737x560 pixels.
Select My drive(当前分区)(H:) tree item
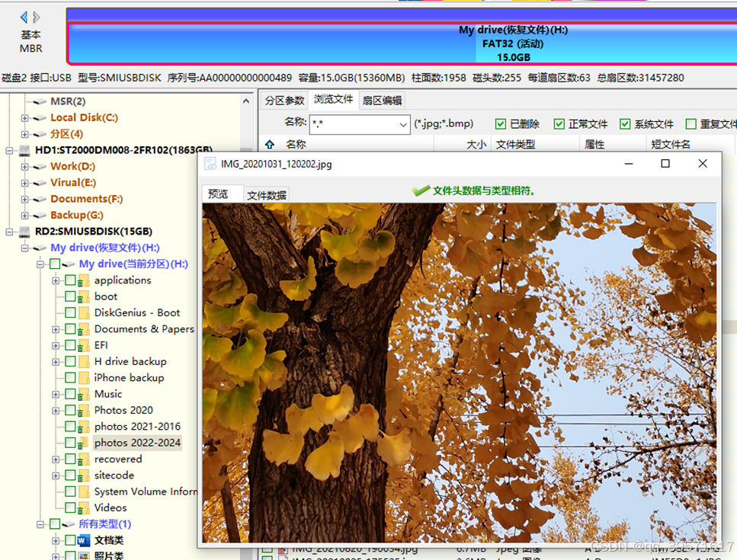pyautogui.click(x=133, y=264)
